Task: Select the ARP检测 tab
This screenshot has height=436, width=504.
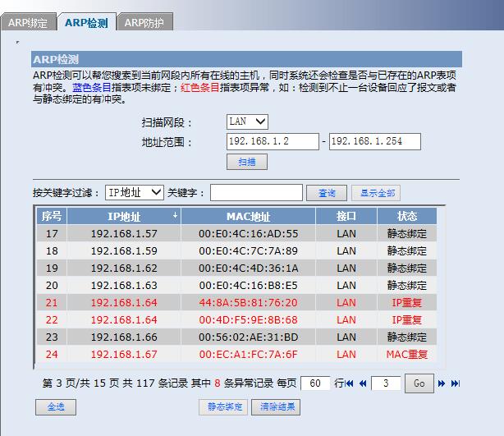Action: tap(86, 22)
